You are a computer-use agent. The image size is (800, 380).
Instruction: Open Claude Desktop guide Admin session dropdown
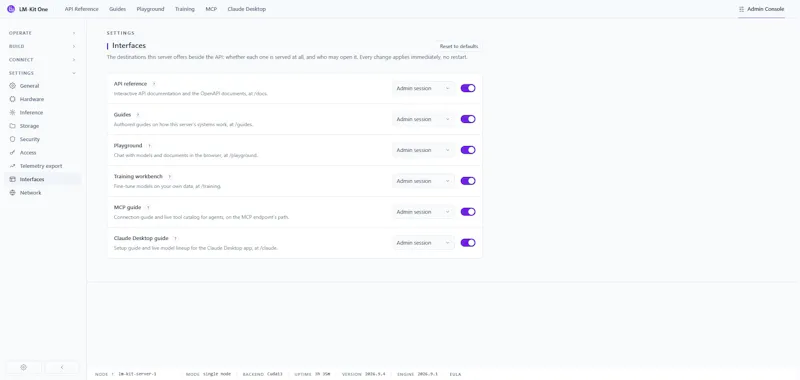(x=423, y=243)
